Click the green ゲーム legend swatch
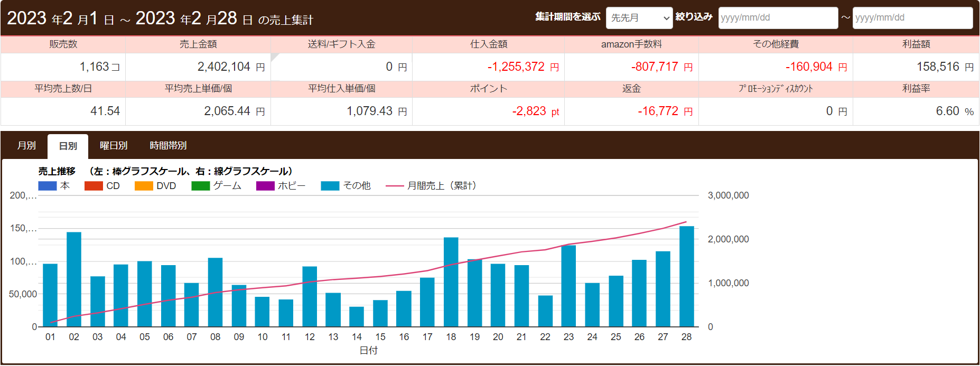The width and height of the screenshot is (980, 366). (x=200, y=186)
